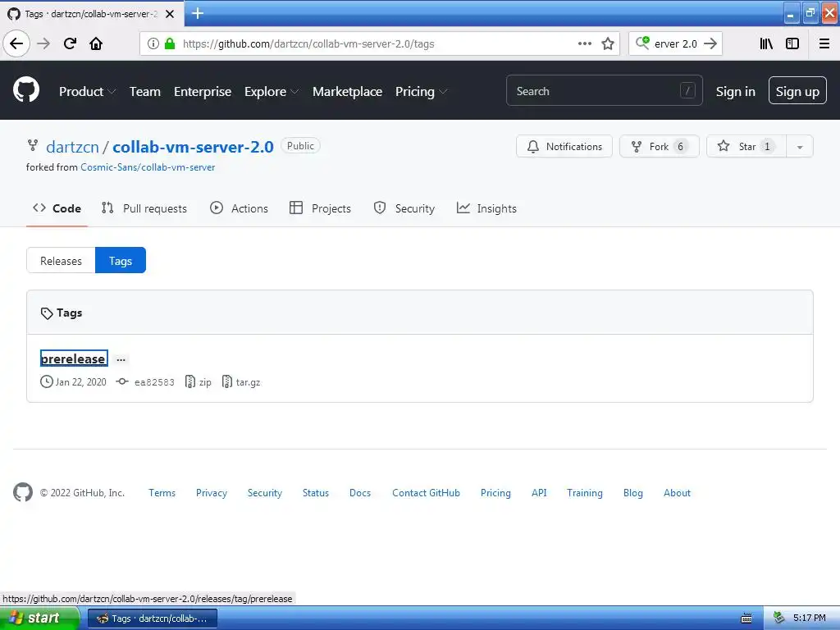
Task: Click the Sign in link
Action: tap(736, 92)
